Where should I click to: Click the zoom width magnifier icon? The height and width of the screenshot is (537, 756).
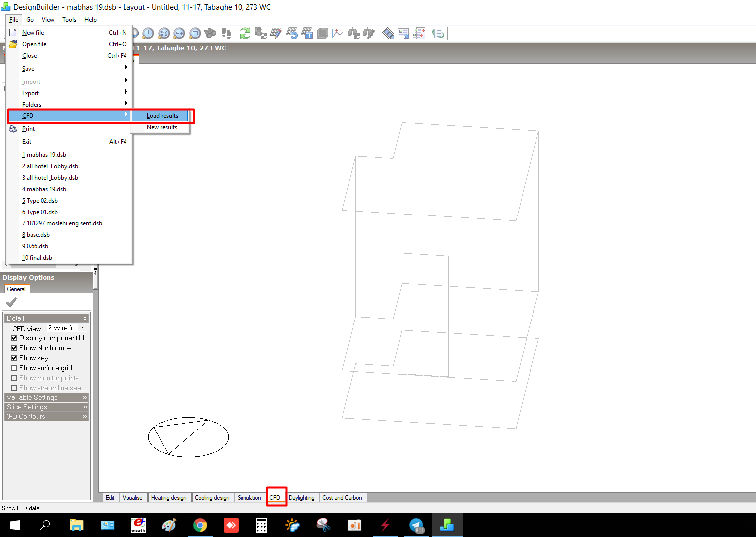click(x=179, y=33)
